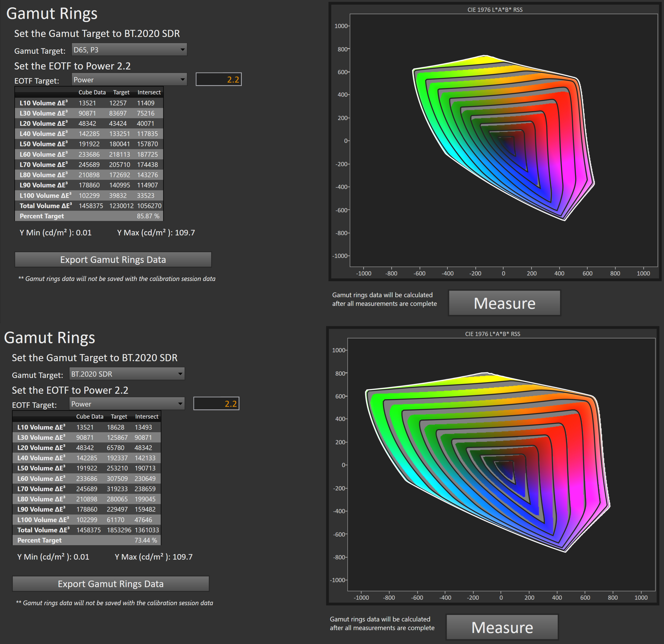Click the upper 2.2 gamma input field
The width and height of the screenshot is (664, 644).
[219, 79]
